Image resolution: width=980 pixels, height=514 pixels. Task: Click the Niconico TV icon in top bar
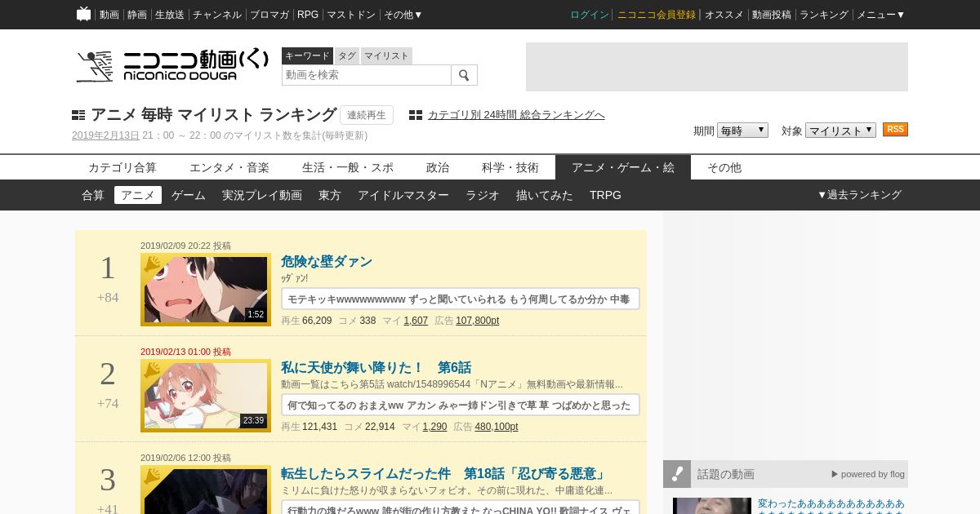pos(83,14)
